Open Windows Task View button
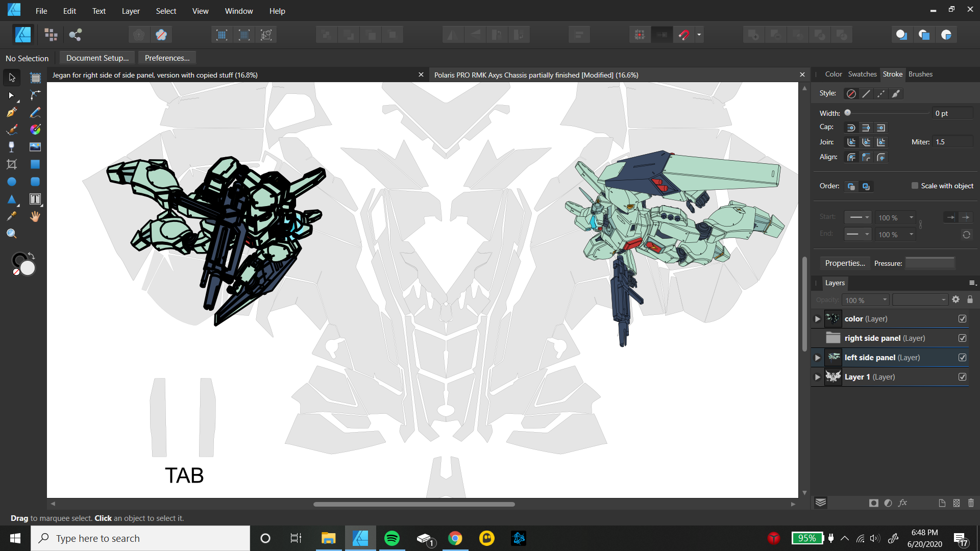The width and height of the screenshot is (980, 551). (x=296, y=538)
